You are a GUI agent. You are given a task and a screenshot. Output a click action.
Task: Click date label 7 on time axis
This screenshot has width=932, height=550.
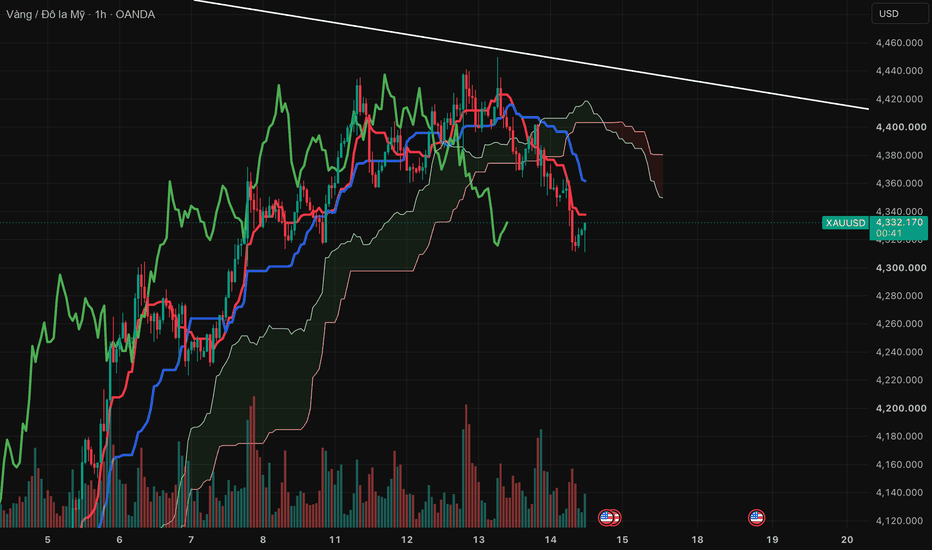point(191,540)
